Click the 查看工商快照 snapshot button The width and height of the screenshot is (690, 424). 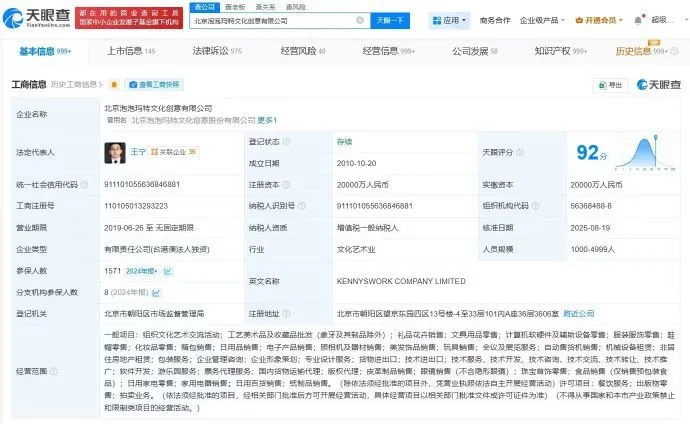pyautogui.click(x=156, y=84)
